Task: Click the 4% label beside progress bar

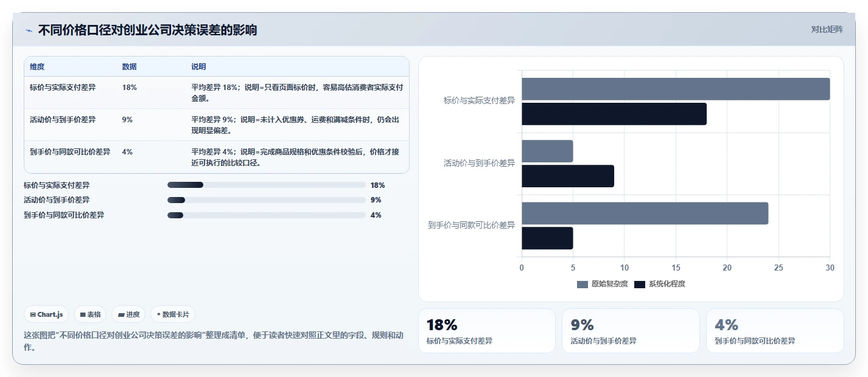Action: (376, 215)
